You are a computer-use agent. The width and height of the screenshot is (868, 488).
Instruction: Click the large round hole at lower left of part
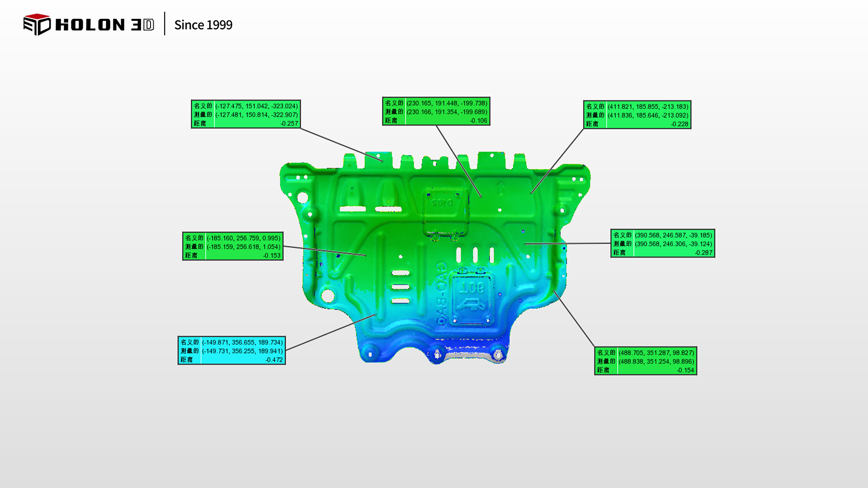coord(327,296)
